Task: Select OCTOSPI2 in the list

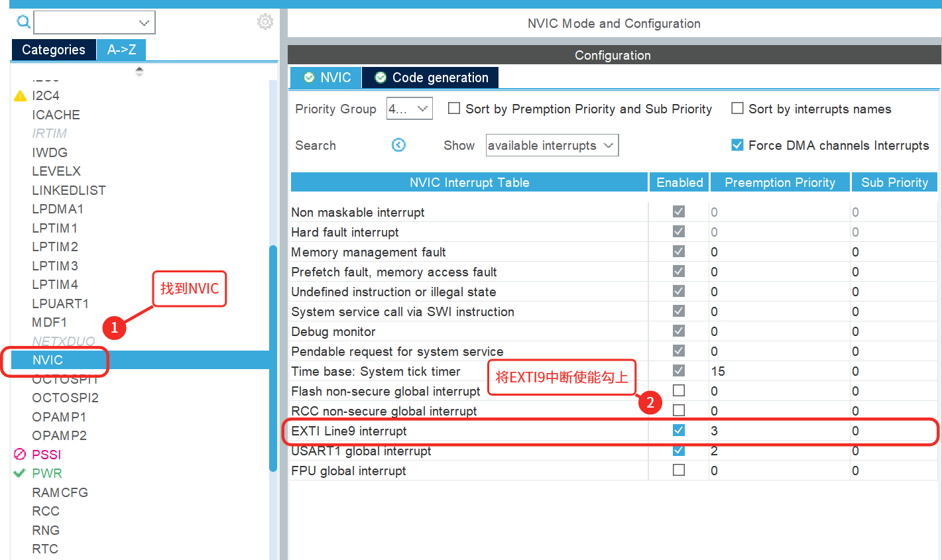Action: (x=66, y=398)
